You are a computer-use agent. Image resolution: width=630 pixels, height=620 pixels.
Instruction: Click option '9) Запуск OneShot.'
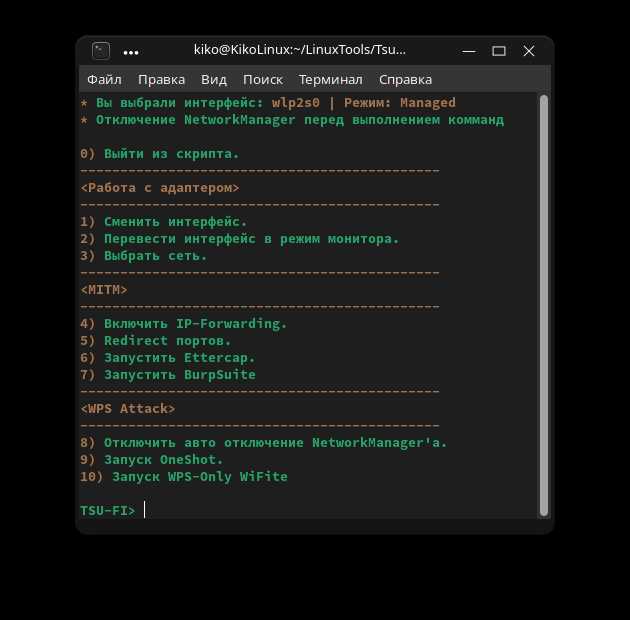click(x=151, y=460)
